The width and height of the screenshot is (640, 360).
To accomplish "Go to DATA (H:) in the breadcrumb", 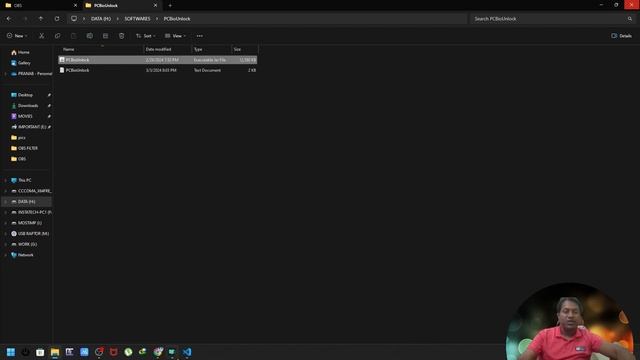I will tap(101, 19).
